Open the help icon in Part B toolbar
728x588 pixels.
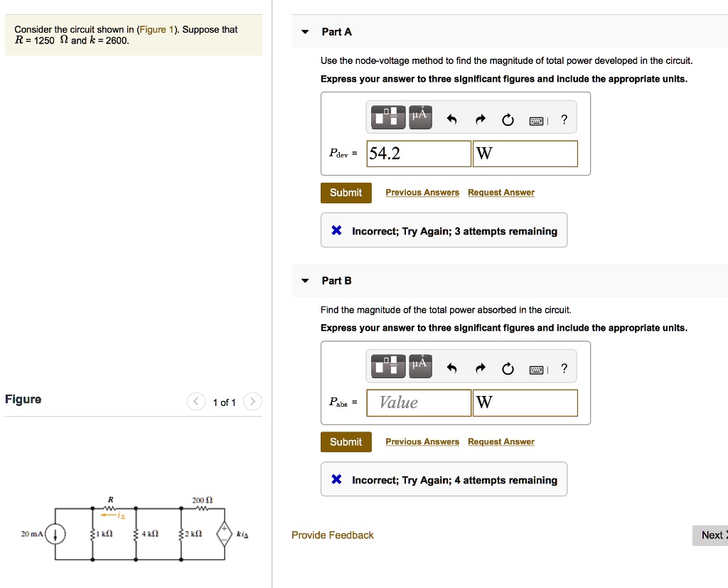click(564, 368)
